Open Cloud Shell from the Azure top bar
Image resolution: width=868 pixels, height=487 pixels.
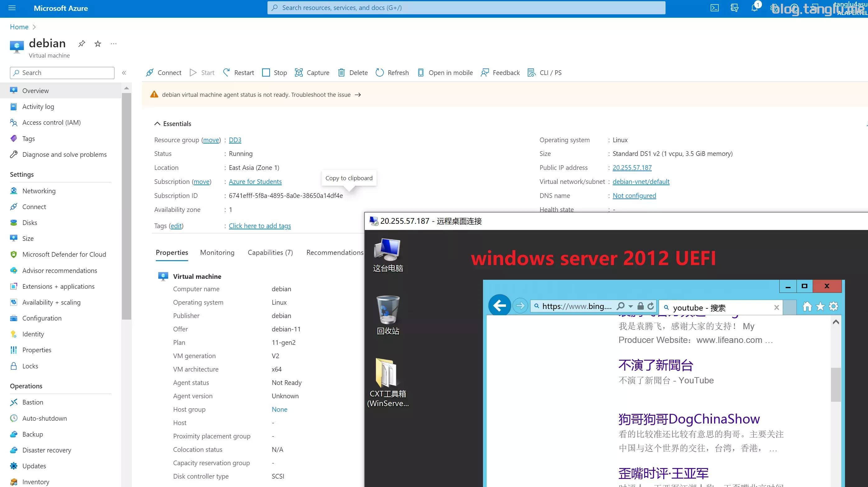point(714,7)
